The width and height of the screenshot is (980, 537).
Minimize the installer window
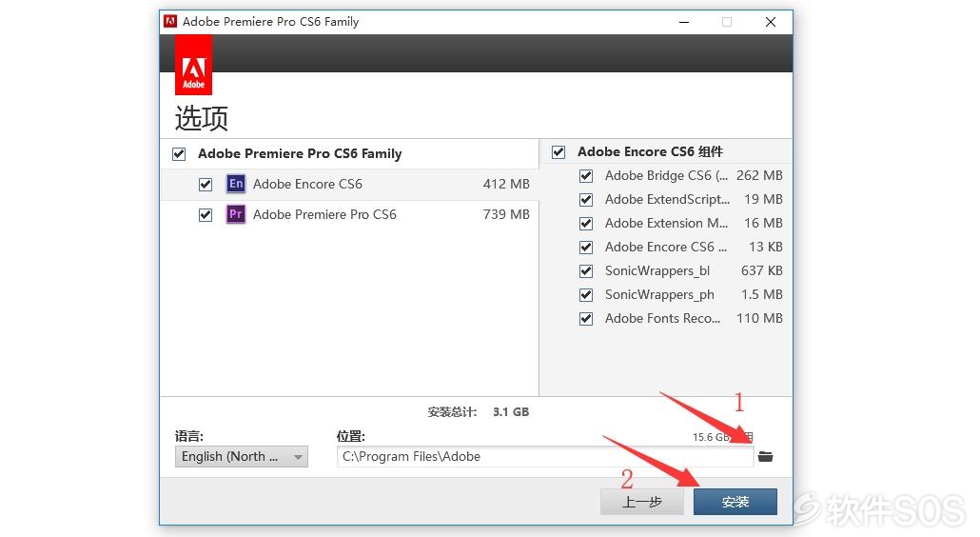(x=684, y=22)
